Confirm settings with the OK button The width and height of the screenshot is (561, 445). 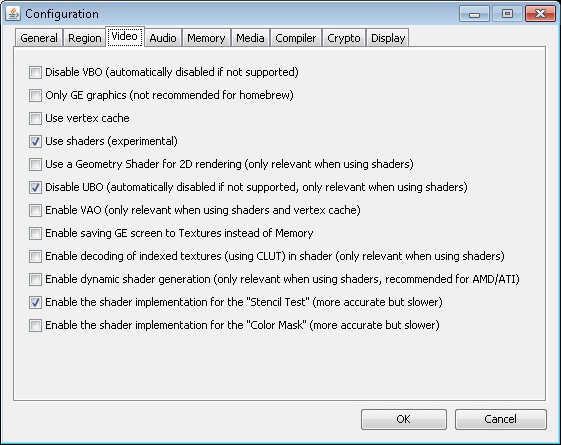click(404, 419)
